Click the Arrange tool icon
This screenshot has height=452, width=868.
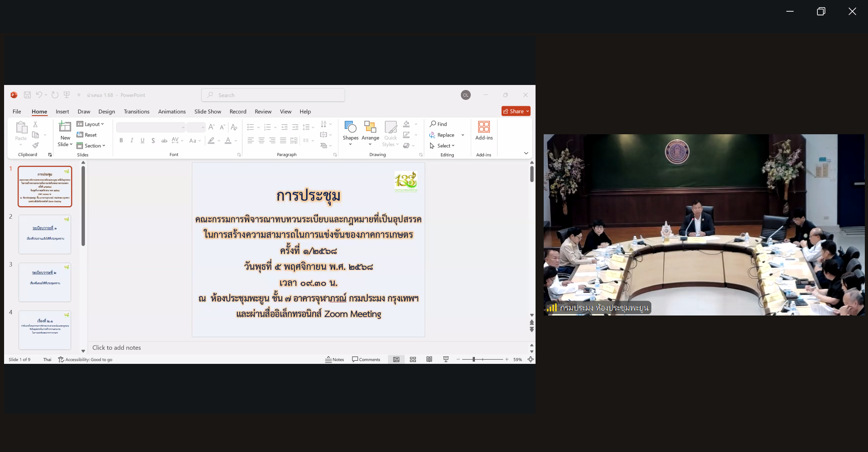[370, 127]
